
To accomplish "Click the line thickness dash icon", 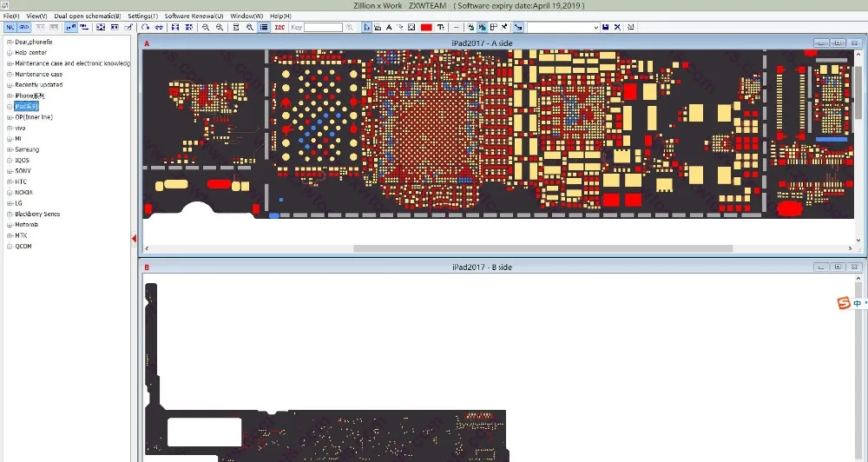I will pyautogui.click(x=457, y=27).
